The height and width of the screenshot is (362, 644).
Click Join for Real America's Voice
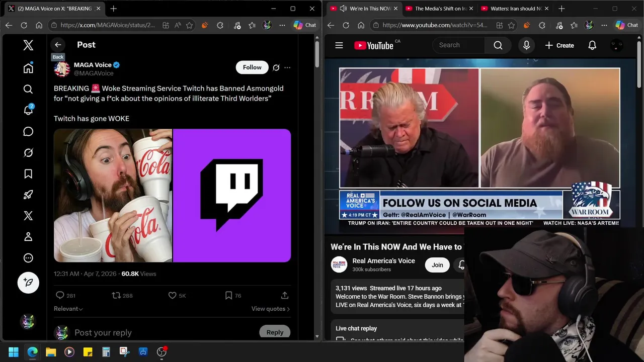437,265
